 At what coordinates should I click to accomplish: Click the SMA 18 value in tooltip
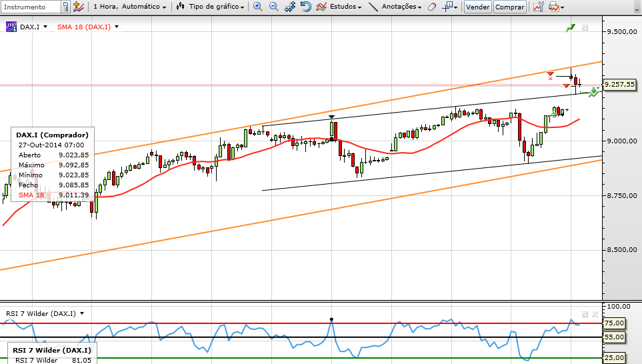pyautogui.click(x=74, y=195)
